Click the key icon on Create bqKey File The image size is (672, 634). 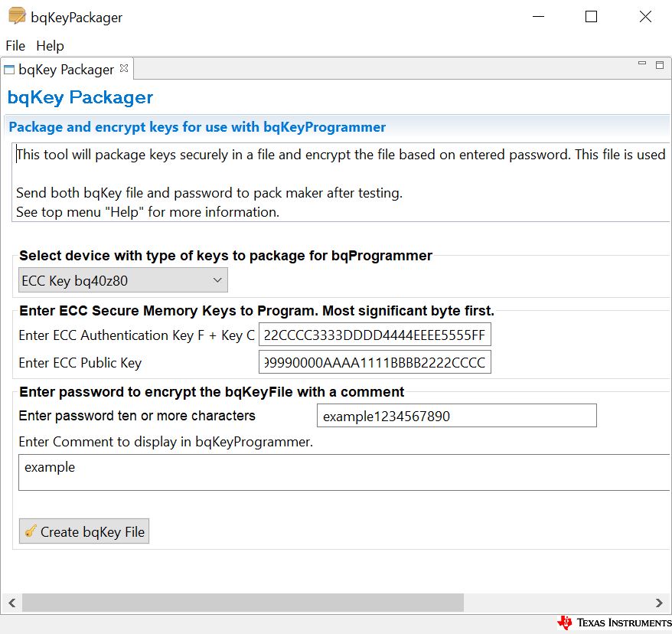pos(30,531)
